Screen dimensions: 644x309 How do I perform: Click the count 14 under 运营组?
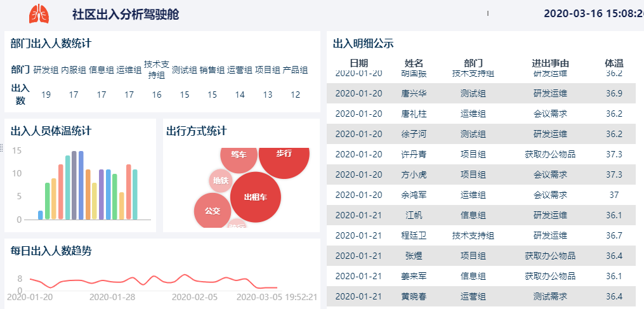(x=240, y=95)
